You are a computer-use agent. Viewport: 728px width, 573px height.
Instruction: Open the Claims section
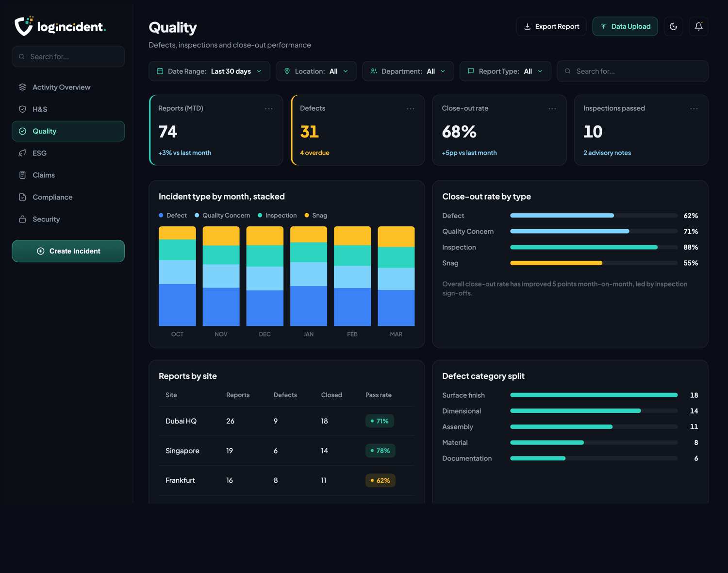pyautogui.click(x=68, y=175)
